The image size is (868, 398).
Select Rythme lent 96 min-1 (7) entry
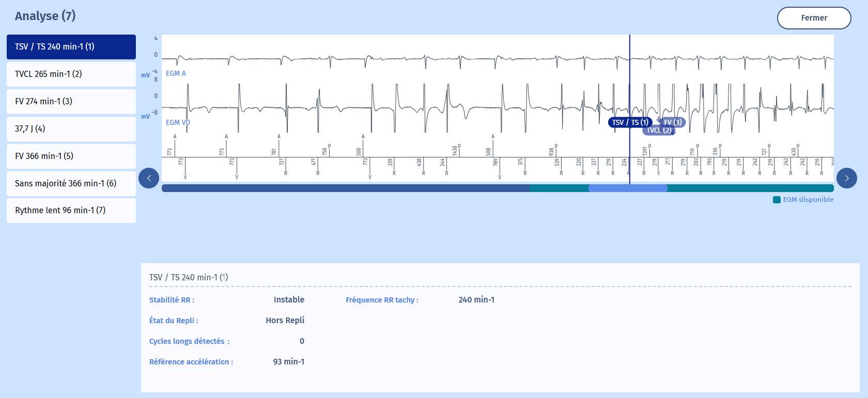[x=71, y=211]
